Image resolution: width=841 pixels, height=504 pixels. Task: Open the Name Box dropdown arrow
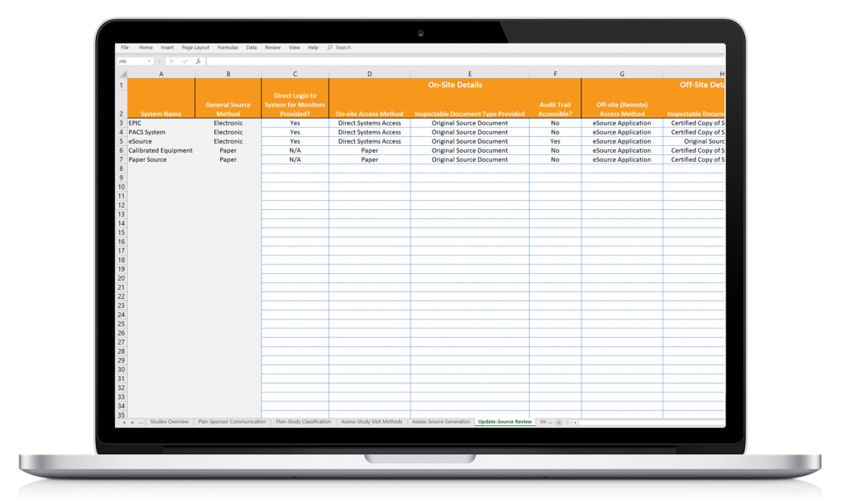click(x=148, y=60)
